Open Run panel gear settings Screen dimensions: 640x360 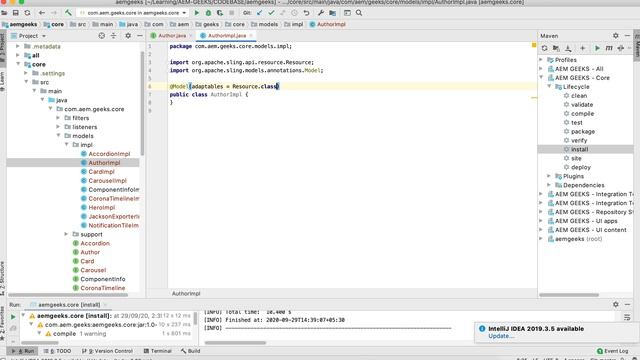coord(616,304)
